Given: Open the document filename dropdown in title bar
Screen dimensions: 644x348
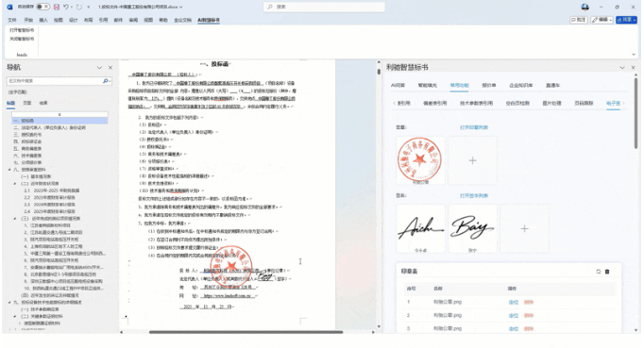Looking at the screenshot, I should (181, 7).
